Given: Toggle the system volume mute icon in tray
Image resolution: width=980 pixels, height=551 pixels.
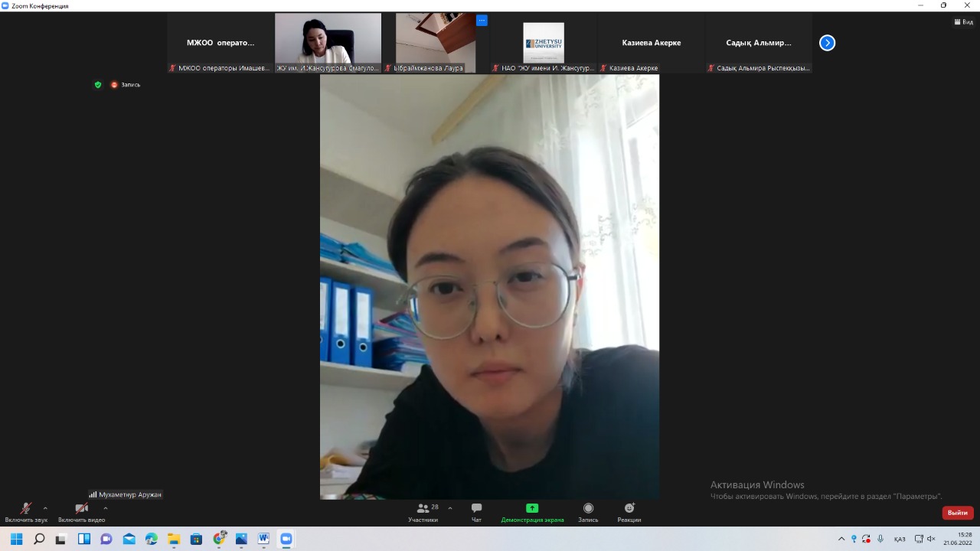Looking at the screenshot, I should click(x=930, y=539).
